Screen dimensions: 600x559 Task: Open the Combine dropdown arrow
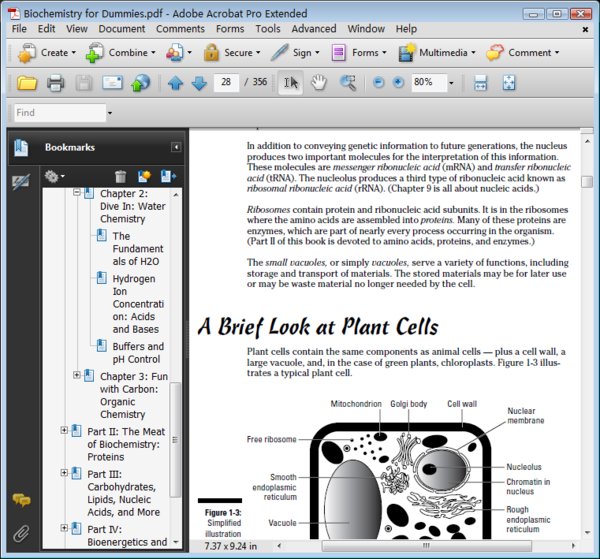(x=153, y=52)
